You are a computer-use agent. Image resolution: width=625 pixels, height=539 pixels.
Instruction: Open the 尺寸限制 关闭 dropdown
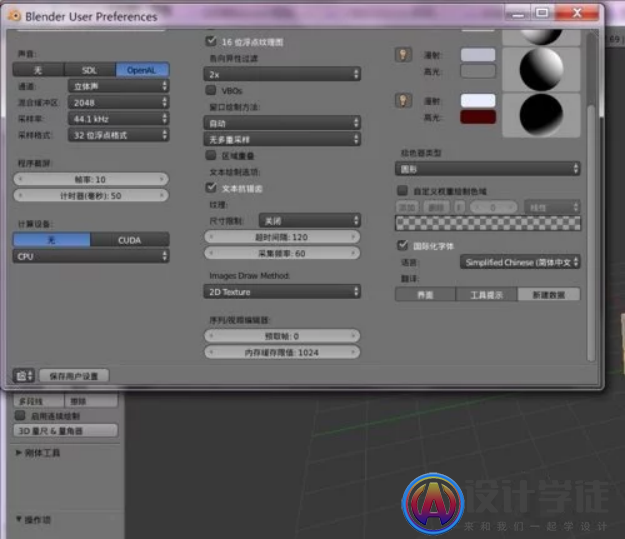[309, 221]
